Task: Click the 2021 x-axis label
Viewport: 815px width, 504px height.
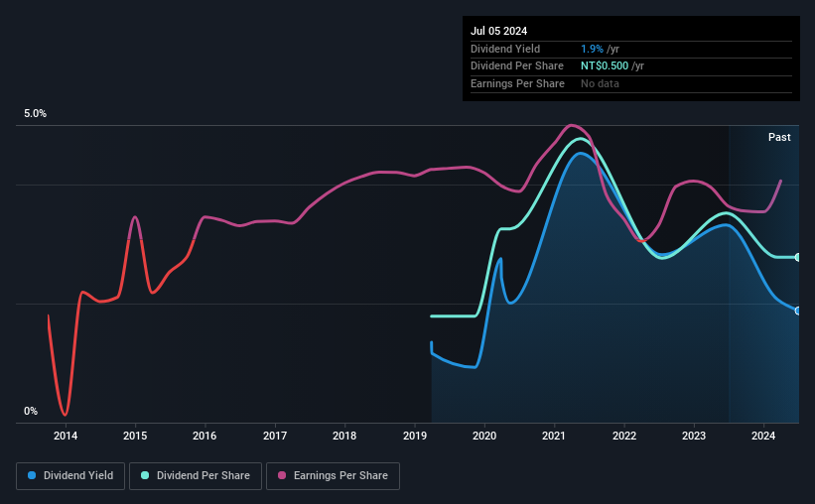Action: (554, 436)
